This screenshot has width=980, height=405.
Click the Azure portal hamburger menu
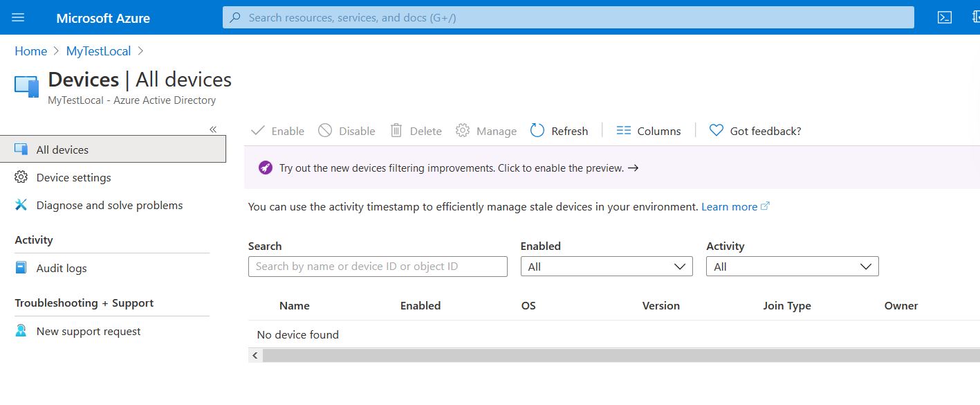[18, 17]
